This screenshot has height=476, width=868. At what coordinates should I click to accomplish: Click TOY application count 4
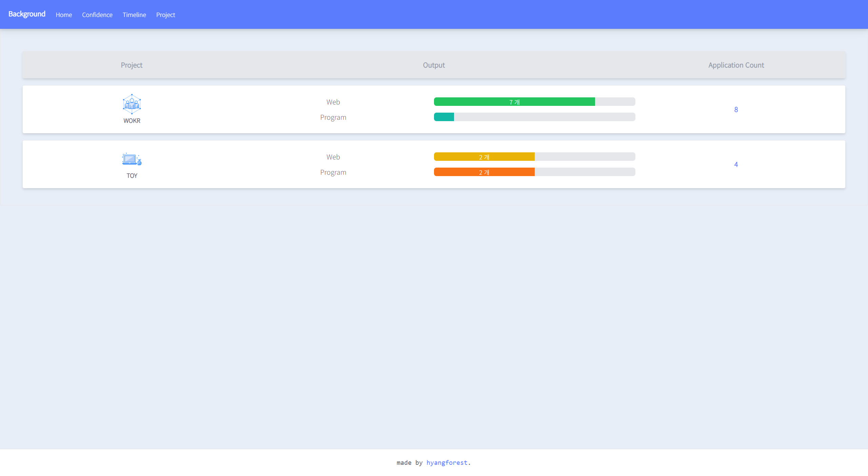click(736, 165)
